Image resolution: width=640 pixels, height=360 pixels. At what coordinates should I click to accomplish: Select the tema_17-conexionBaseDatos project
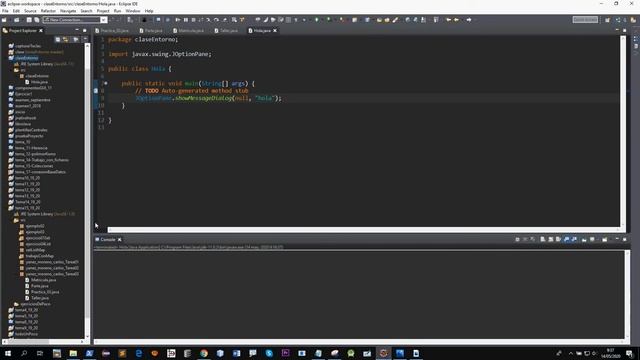coord(40,172)
